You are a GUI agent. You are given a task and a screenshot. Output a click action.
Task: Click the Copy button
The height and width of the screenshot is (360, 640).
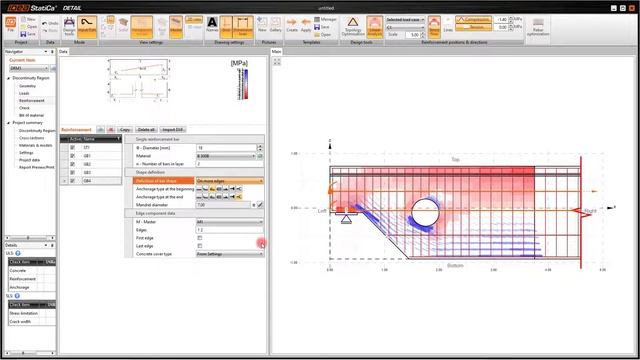click(125, 129)
